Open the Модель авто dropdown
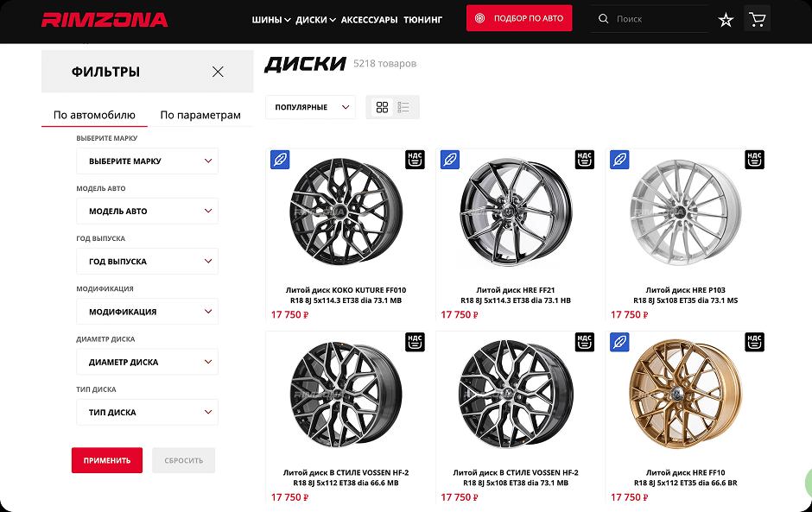The height and width of the screenshot is (512, 812). click(x=147, y=212)
